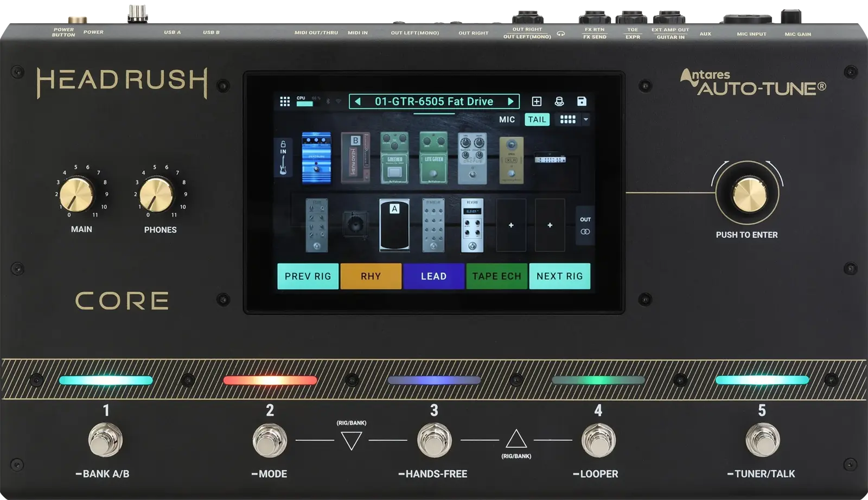Save the rig with the floppy disk icon

pyautogui.click(x=582, y=101)
